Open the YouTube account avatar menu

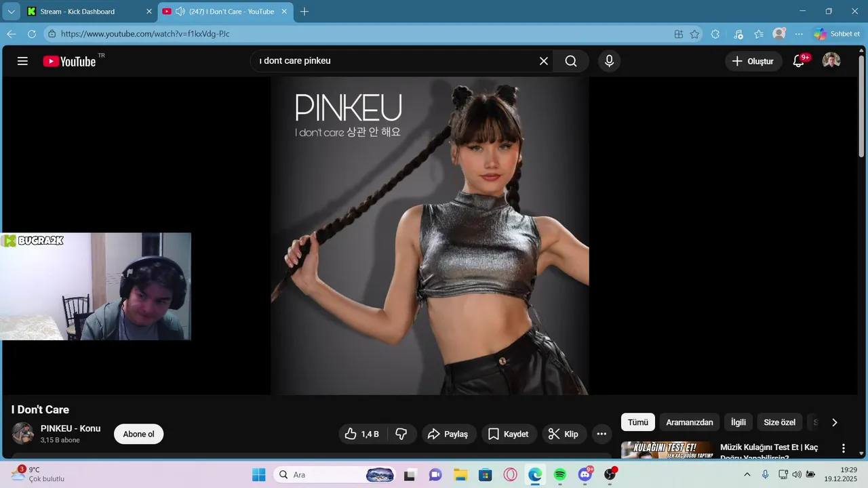831,61
